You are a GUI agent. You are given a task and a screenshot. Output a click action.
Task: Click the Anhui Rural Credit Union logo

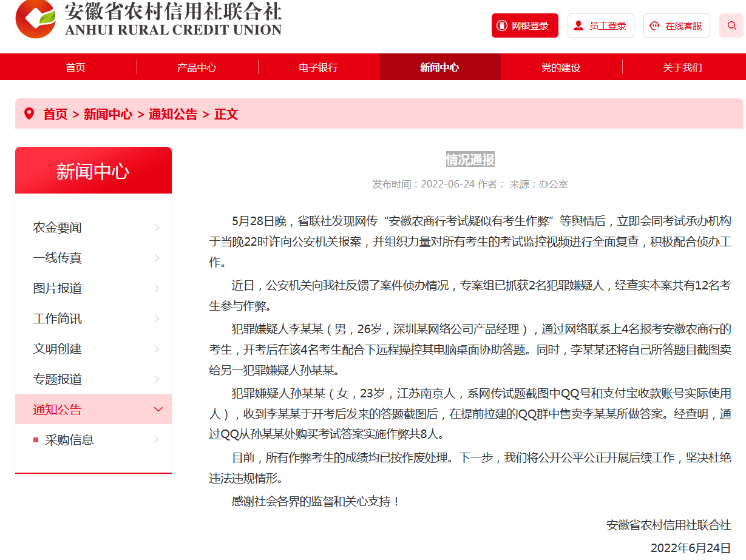coord(149,19)
